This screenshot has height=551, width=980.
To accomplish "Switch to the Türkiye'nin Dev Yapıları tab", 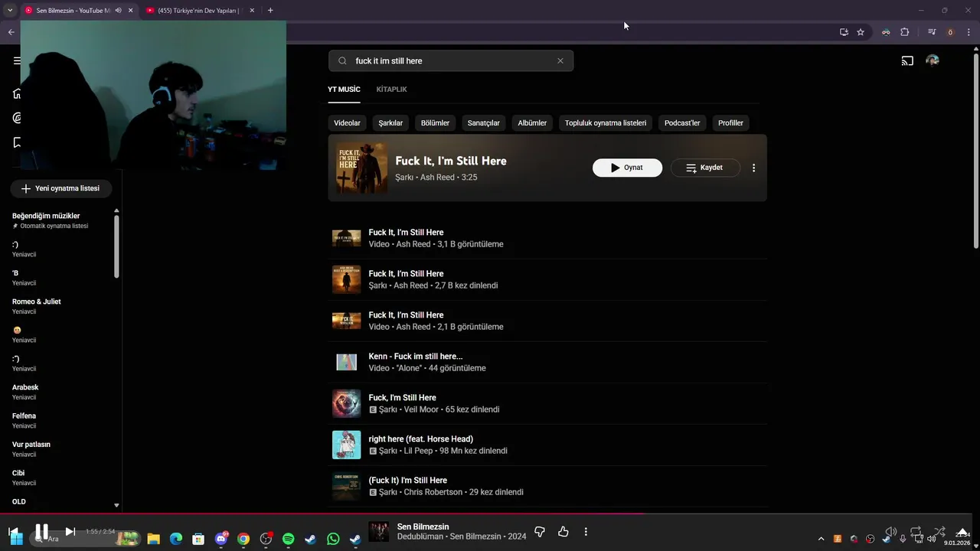I will point(198,11).
